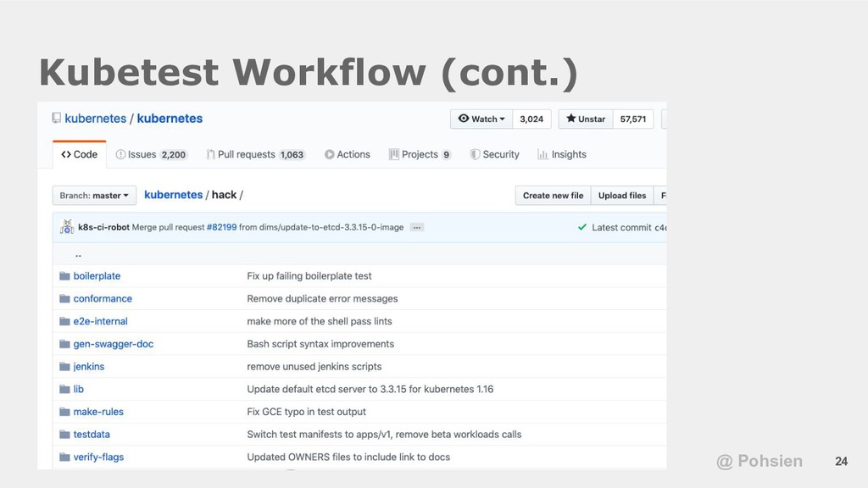Open commit 'Updated OWNERS files to include link'
This screenshot has height=488, width=868.
(348, 457)
